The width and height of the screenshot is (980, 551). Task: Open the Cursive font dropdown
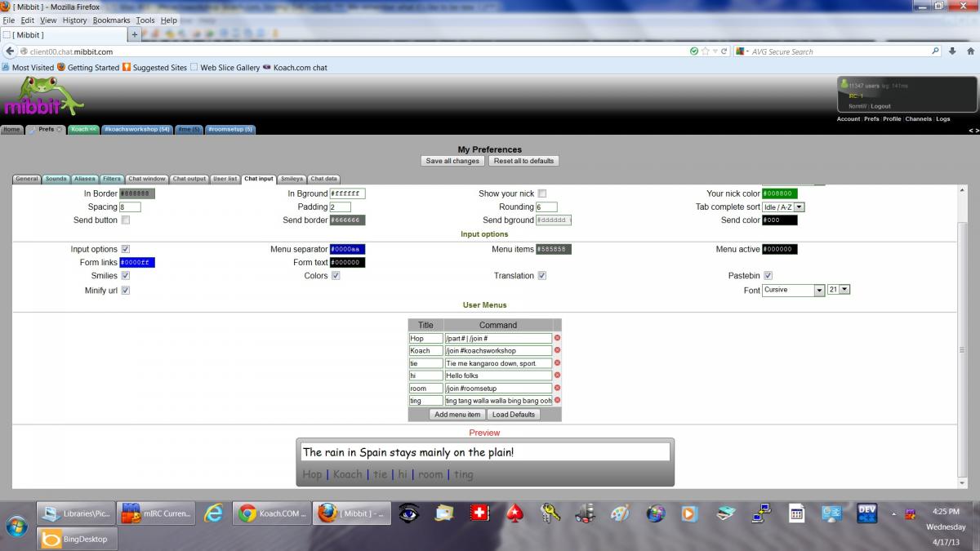tap(794, 290)
